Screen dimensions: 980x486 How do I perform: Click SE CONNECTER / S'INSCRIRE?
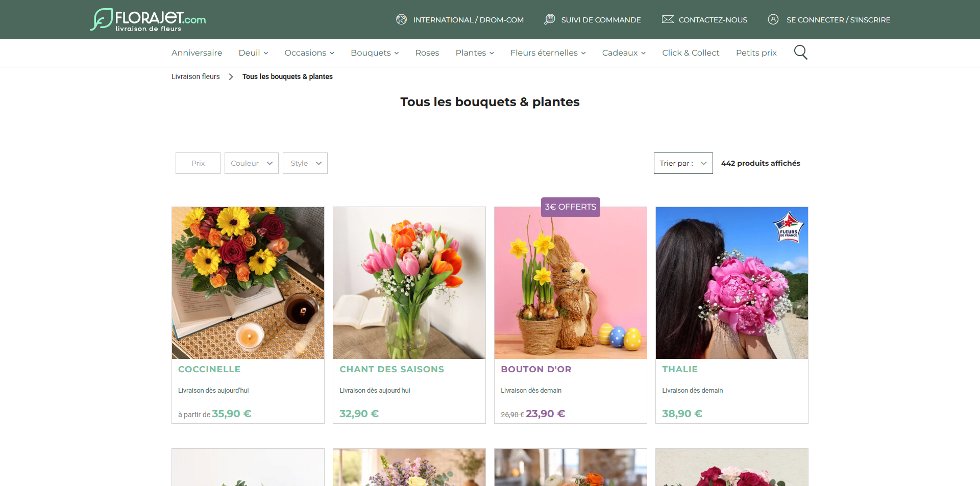point(839,20)
